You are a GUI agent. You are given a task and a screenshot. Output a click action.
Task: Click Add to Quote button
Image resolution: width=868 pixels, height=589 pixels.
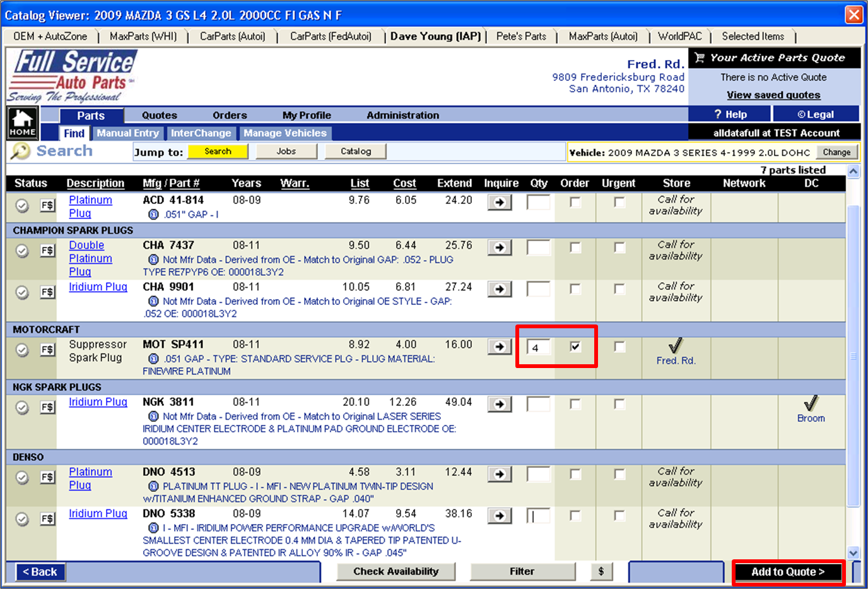tap(788, 572)
